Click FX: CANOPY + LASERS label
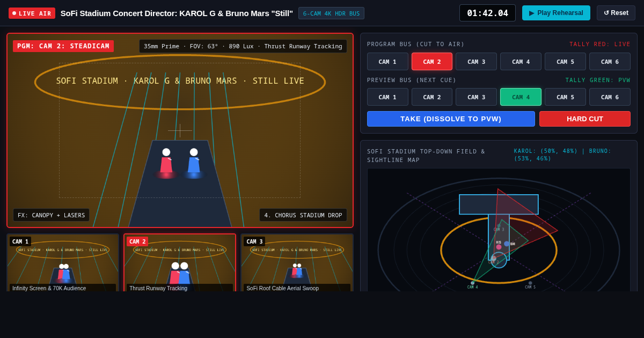Viewport: 644px width, 338px height. 52,215
